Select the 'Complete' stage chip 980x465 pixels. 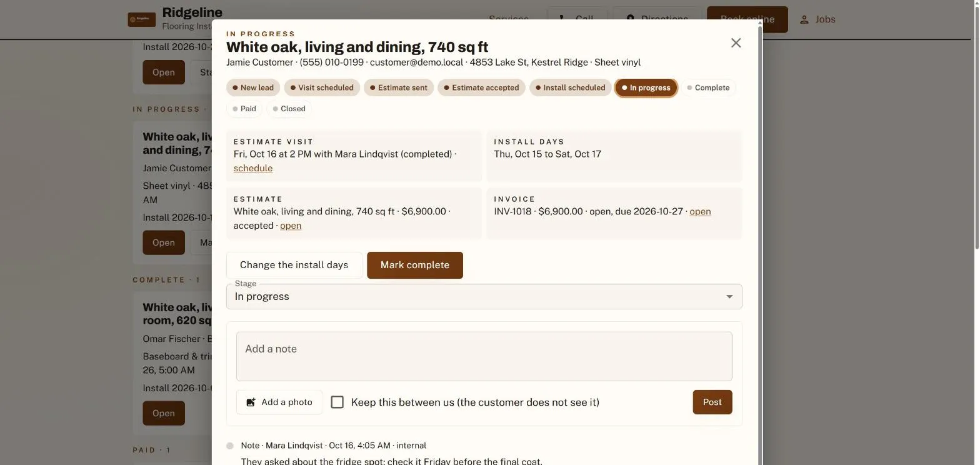click(x=708, y=87)
